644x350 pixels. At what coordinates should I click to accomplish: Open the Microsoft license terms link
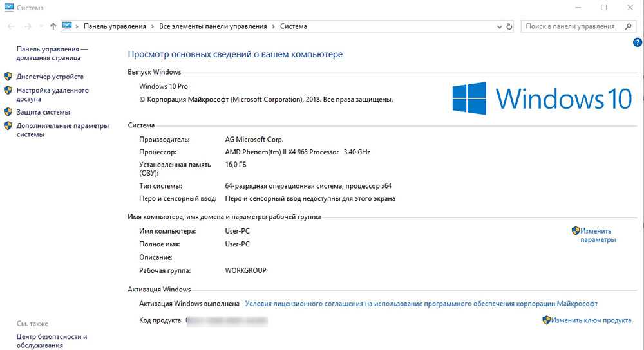click(x=421, y=304)
